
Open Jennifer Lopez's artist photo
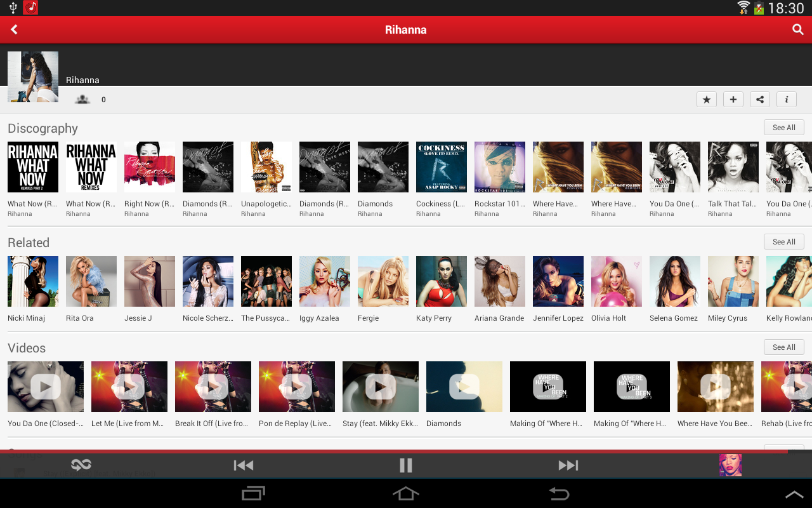[x=558, y=281]
